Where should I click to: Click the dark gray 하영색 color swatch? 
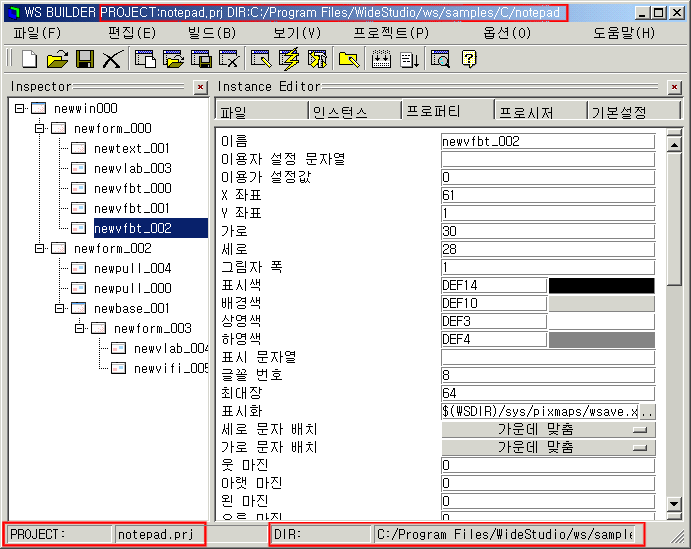pos(602,339)
